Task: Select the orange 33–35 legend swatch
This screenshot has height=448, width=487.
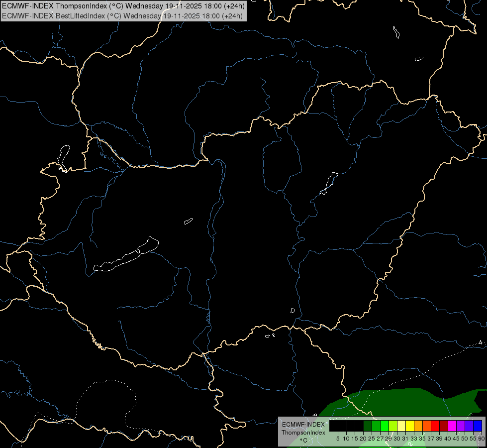Action: tap(418, 426)
